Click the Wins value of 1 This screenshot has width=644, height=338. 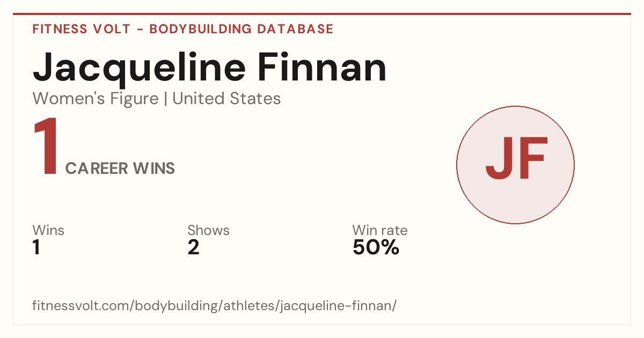click(x=36, y=248)
